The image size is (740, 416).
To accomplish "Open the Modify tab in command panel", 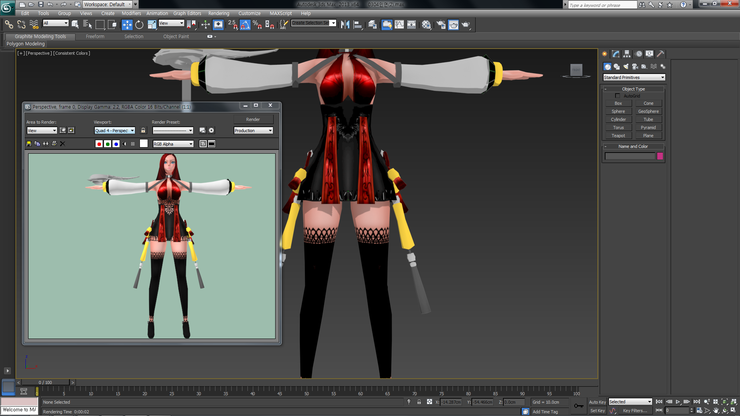I will point(615,54).
